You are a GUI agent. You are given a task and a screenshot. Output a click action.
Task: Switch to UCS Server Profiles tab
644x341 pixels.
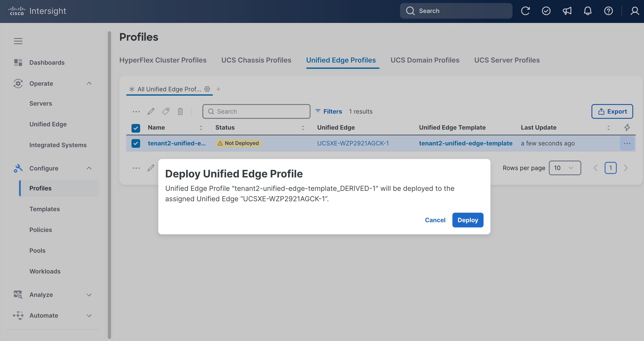point(507,60)
